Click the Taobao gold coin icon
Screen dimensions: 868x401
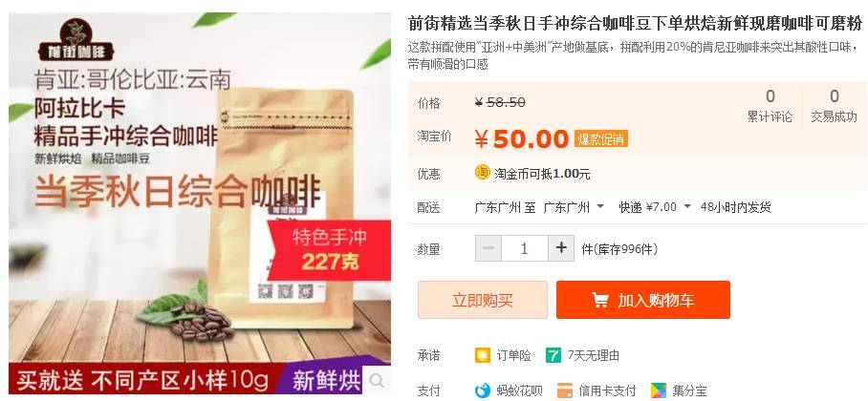coord(482,173)
